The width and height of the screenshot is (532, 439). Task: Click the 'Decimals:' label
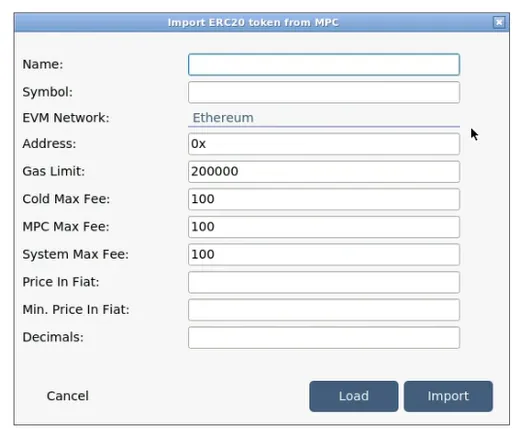click(x=53, y=337)
